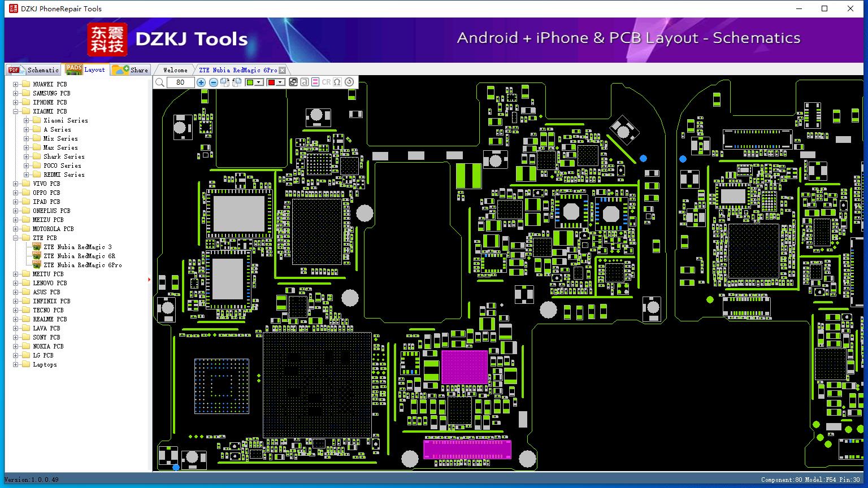
Task: Click the folder icon next to SONY PCB
Action: pyautogui.click(x=25, y=337)
